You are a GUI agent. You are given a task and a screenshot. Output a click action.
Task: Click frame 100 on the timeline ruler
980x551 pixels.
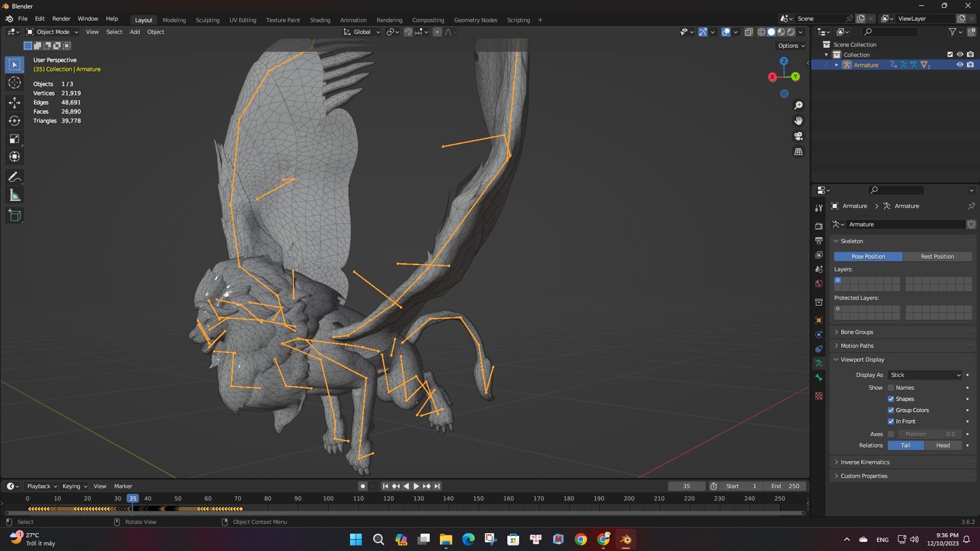(x=328, y=498)
